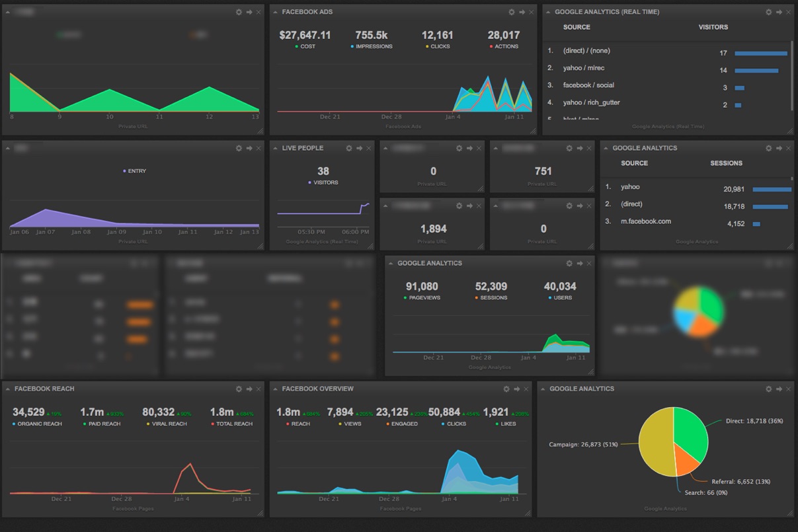Open gear settings on Google Analytics sessions-by-source widget
Viewport: 798px width, 532px height.
pyautogui.click(x=769, y=148)
